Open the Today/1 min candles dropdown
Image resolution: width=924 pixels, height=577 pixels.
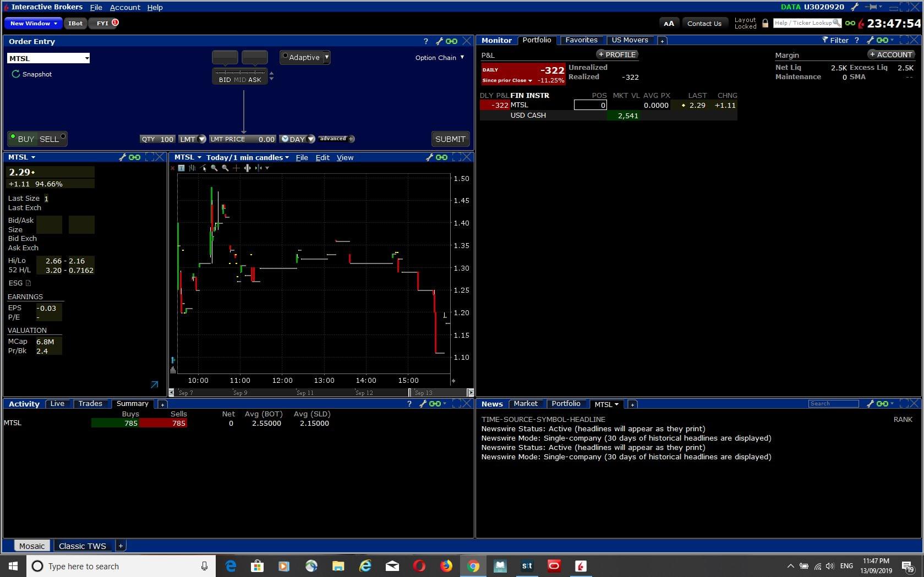[x=248, y=158]
